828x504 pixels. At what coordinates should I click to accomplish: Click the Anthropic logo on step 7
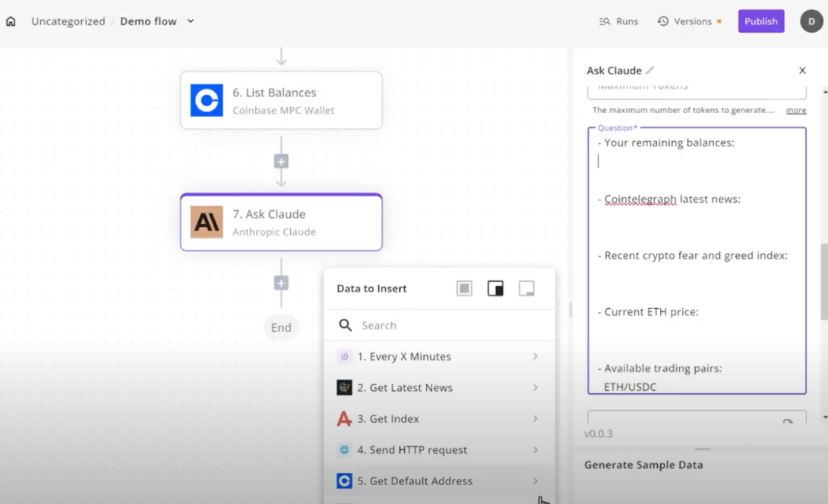[x=207, y=222]
